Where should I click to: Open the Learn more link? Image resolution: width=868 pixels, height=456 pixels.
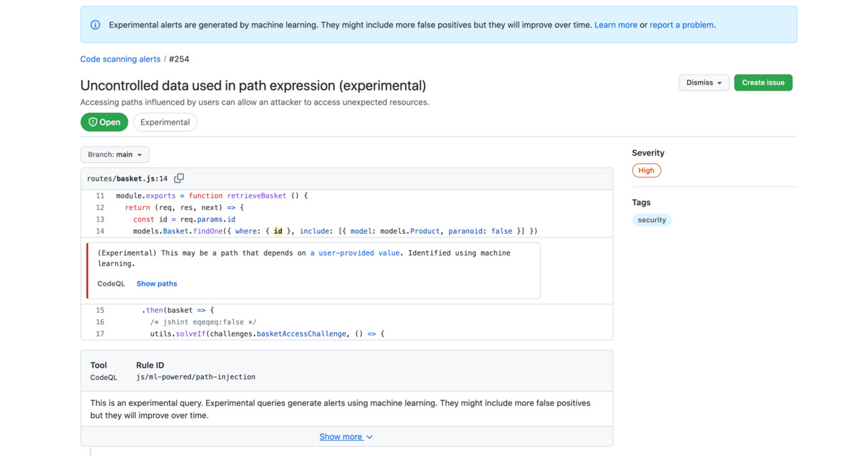tap(616, 24)
